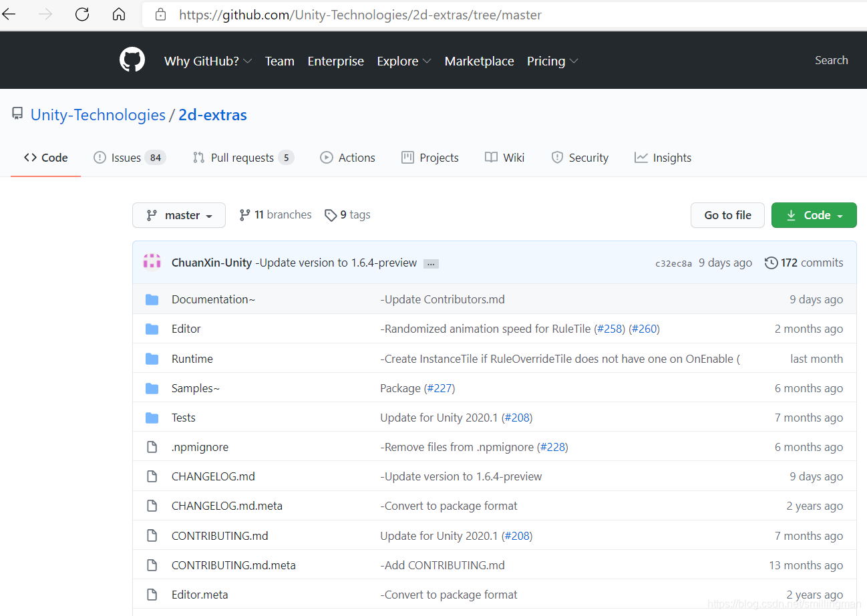Click the Documentation~ folder icon
Image resolution: width=867 pixels, height=616 pixels.
(x=152, y=299)
